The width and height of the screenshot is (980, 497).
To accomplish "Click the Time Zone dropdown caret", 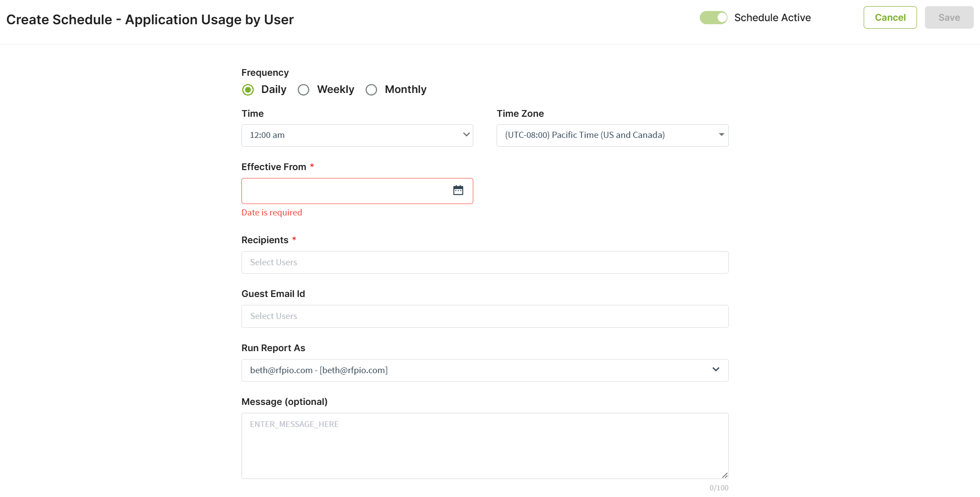I will pos(721,135).
